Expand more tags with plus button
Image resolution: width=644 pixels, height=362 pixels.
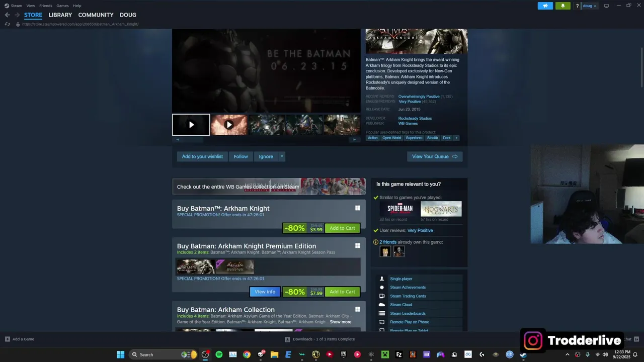click(x=456, y=138)
